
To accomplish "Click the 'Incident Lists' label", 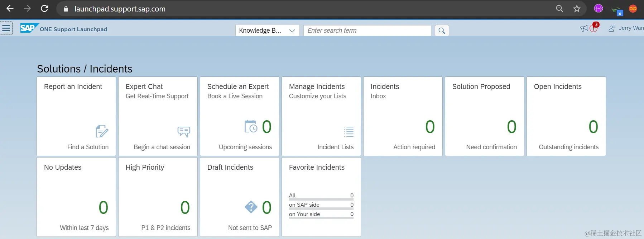I will 335,147.
